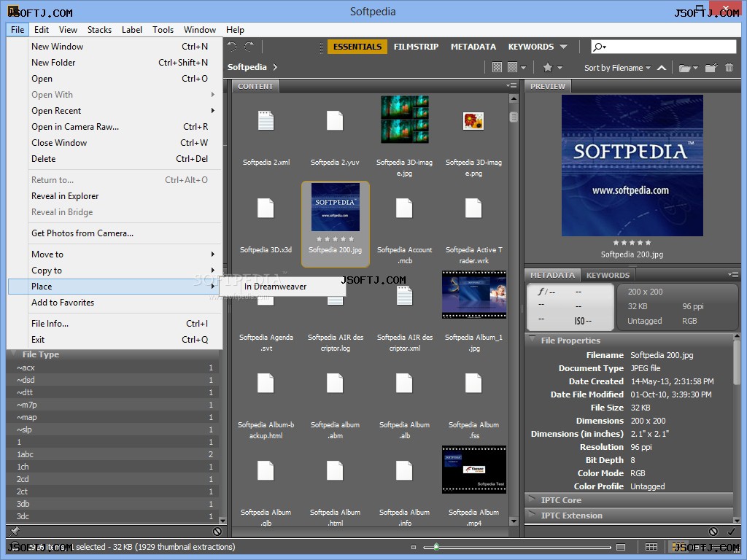Screen dimensions: 747x560
Task: Click the trash delete icon
Action: (729, 68)
